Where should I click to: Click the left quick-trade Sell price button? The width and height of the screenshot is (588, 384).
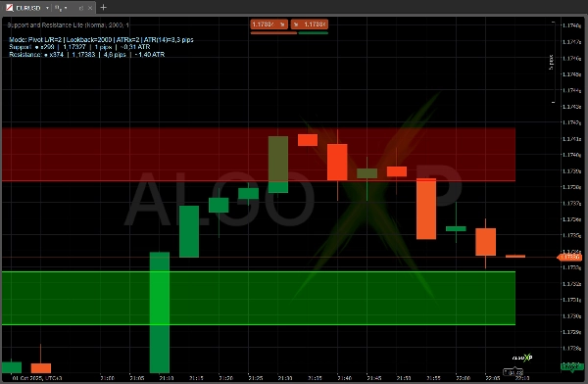point(269,24)
